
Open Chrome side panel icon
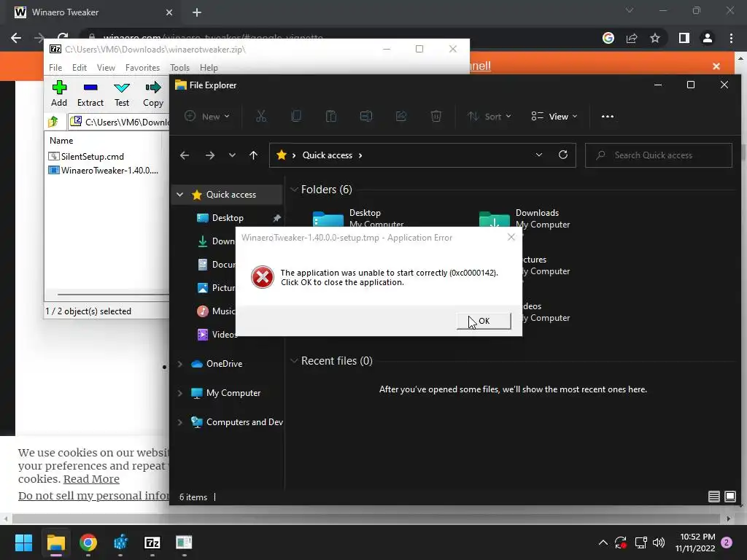(x=684, y=38)
